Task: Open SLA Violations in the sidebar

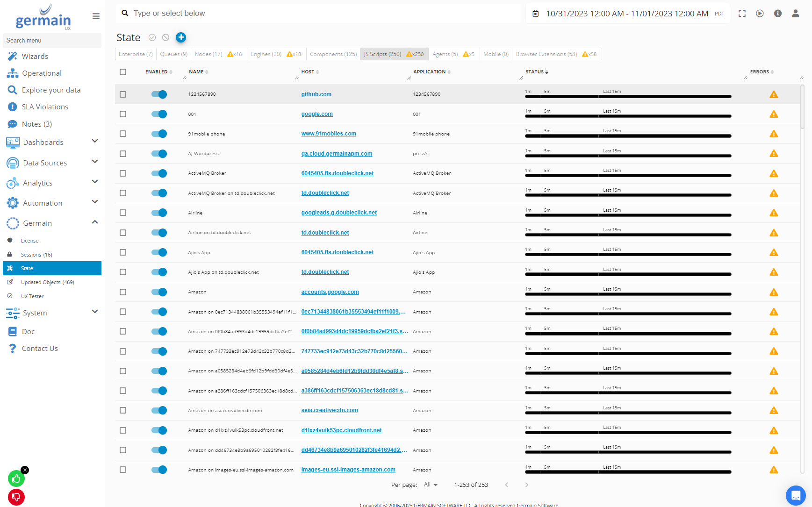Action: coord(45,107)
